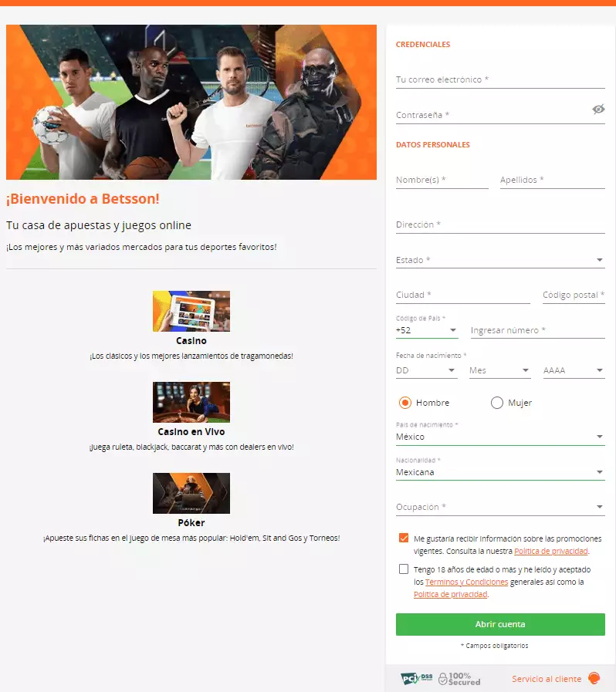Uncheck the promotions information checkbox
The image size is (616, 692).
pos(404,538)
